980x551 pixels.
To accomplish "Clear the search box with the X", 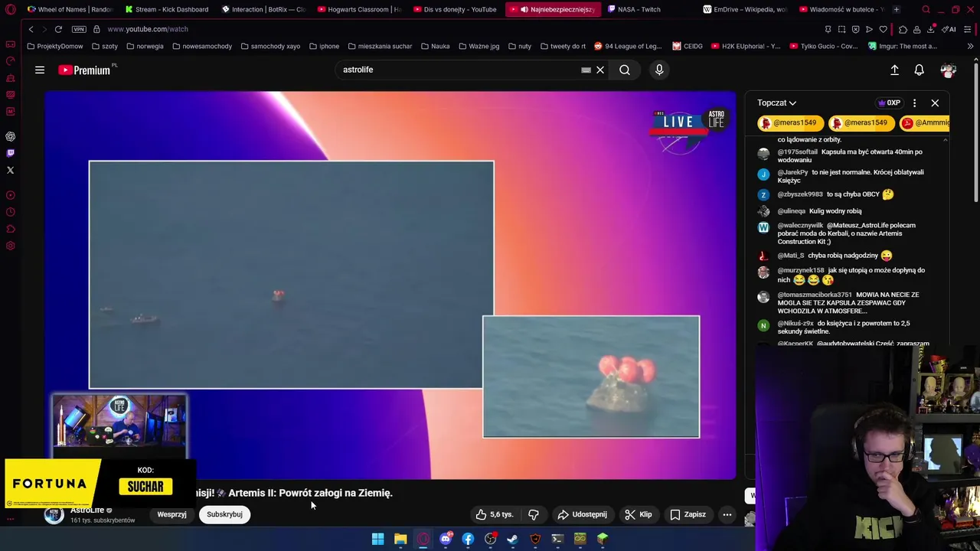I will tap(600, 70).
